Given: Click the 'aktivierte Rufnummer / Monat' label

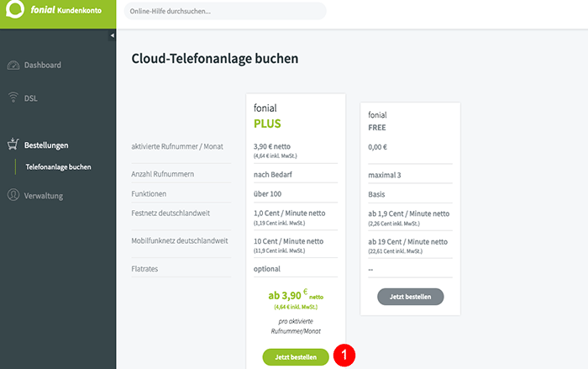Looking at the screenshot, I should [x=177, y=146].
